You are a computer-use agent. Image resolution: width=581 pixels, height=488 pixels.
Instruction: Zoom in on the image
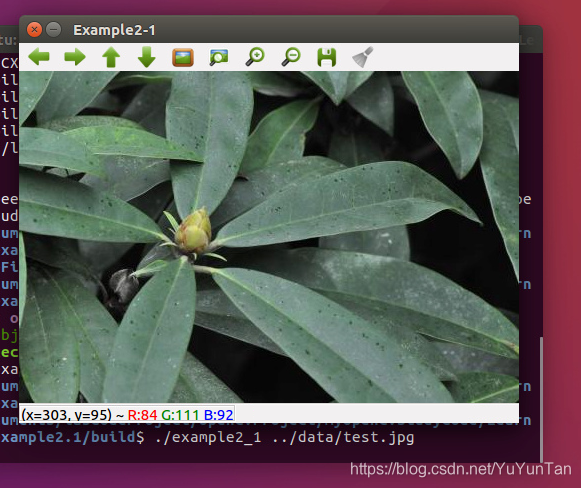pyautogui.click(x=255, y=57)
